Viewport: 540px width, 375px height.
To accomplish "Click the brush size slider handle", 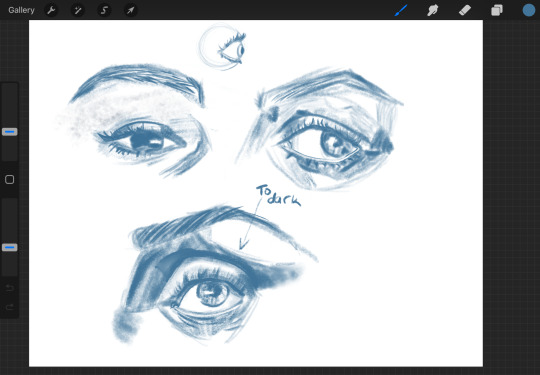I will 10,132.
